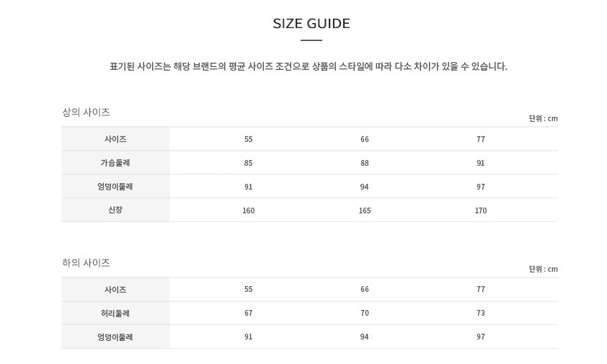
Task: Click size 77 in 하의 사이즈 table
Action: click(481, 290)
